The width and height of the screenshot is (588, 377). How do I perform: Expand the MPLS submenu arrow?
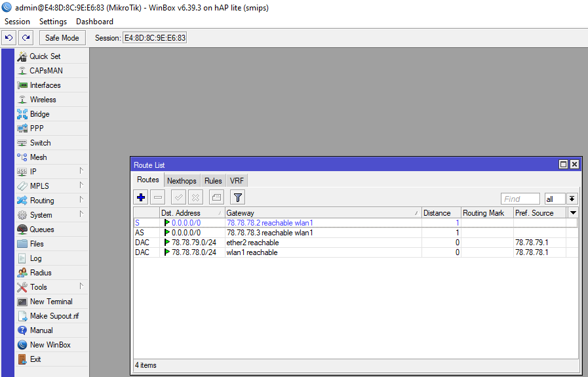tap(81, 185)
